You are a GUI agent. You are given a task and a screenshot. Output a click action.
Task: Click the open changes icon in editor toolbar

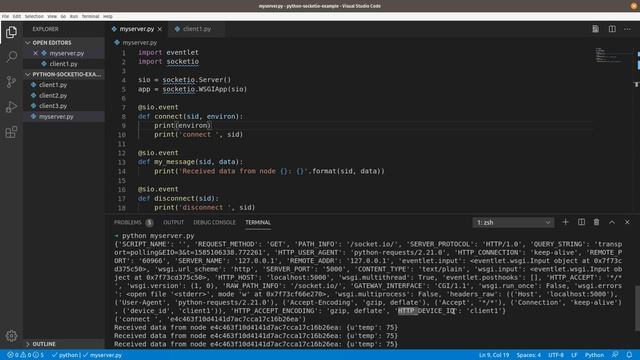click(x=596, y=29)
